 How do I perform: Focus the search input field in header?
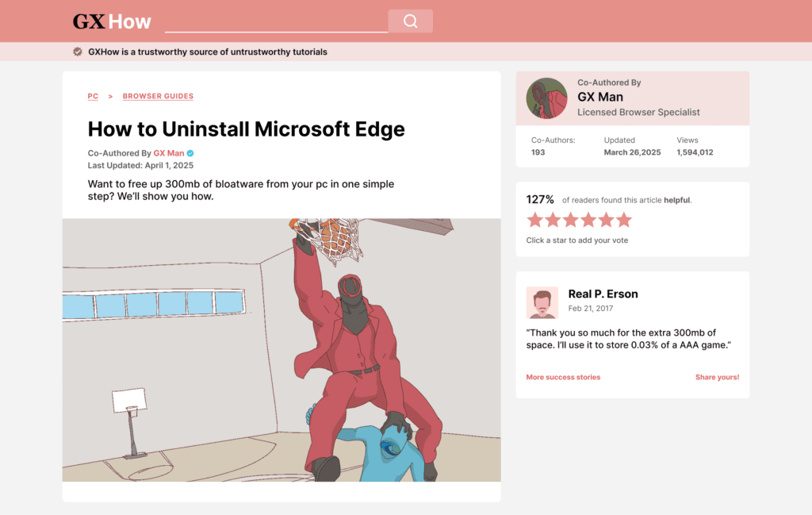pos(277,21)
